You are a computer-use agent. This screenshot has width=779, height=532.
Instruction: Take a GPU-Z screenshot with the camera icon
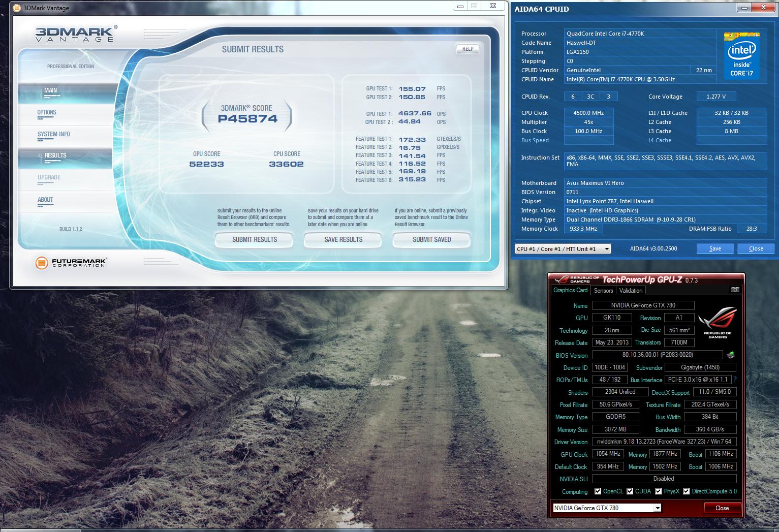(735, 290)
